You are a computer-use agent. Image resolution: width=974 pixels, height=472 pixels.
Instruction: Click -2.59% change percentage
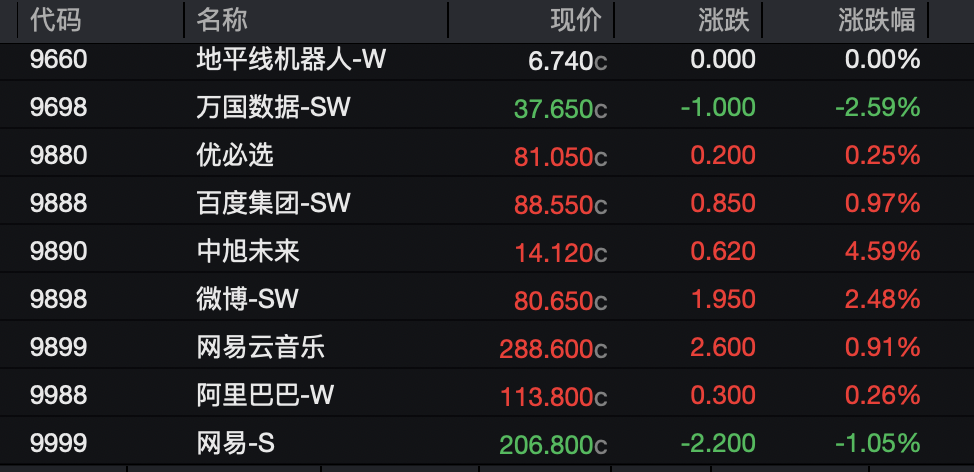pyautogui.click(x=878, y=107)
